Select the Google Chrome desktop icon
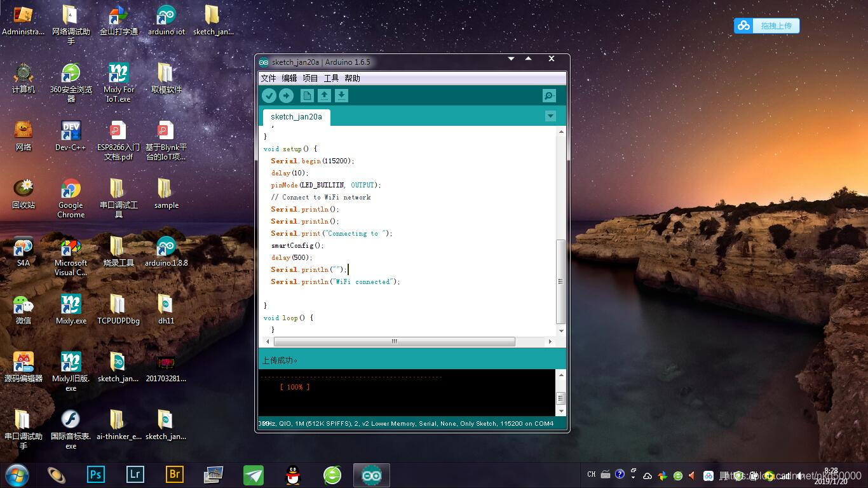This screenshot has width=868, height=488. [71, 198]
